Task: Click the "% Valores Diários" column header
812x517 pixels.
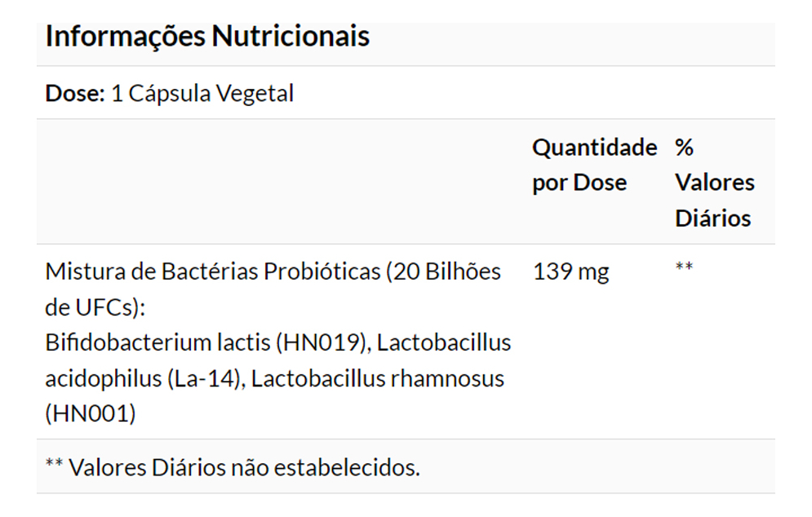Action: coord(714,183)
